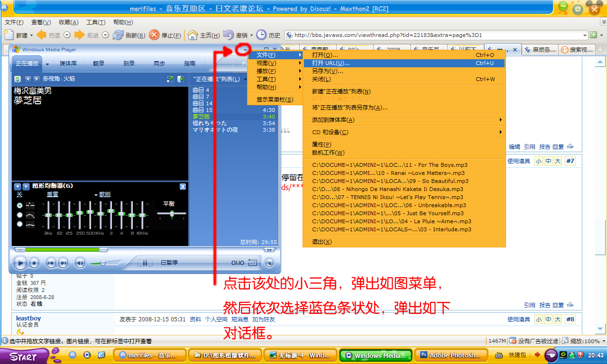The height and width of the screenshot is (364, 607).
Task: Select next visualization arrow
Action: tap(37, 79)
